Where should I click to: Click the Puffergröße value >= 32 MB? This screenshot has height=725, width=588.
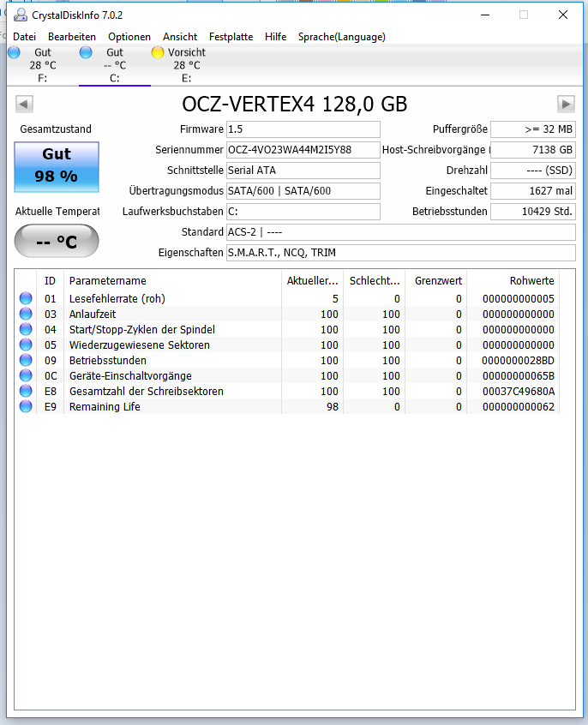pyautogui.click(x=533, y=129)
